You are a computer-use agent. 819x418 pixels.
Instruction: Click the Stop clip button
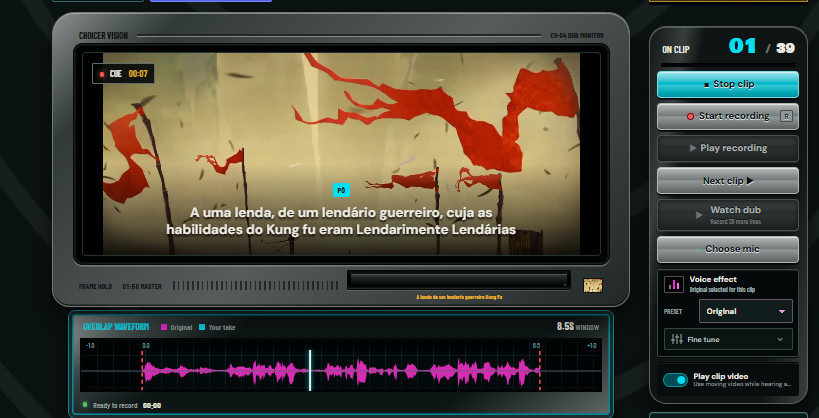pos(728,84)
